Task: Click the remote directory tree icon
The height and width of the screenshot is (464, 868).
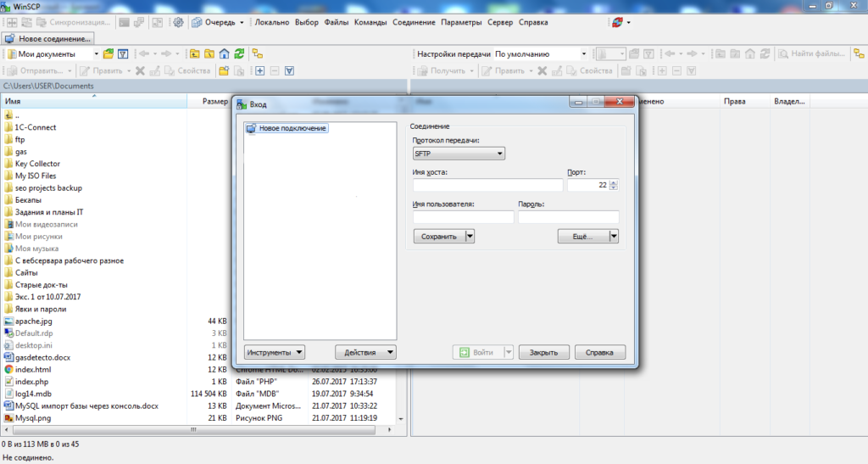Action: (x=859, y=53)
